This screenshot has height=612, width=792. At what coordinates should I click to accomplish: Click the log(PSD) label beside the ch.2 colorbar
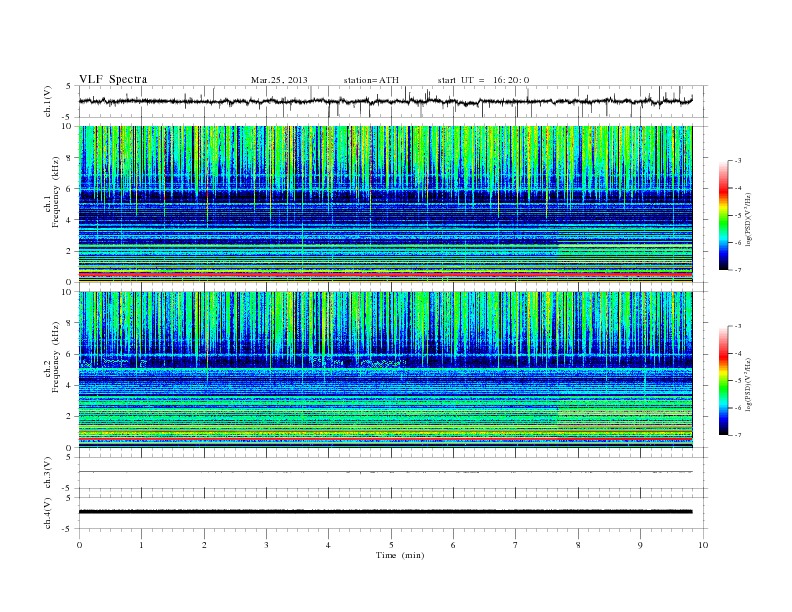748,383
